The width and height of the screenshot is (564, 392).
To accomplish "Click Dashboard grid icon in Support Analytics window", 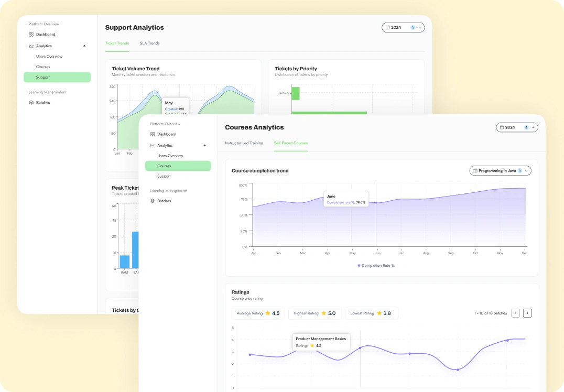I will (31, 35).
